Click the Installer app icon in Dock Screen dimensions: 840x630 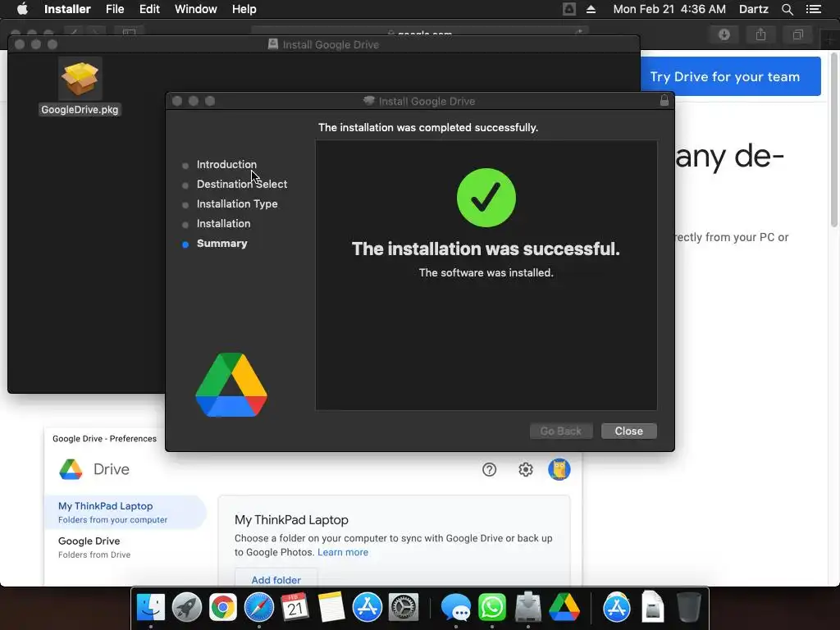[527, 607]
